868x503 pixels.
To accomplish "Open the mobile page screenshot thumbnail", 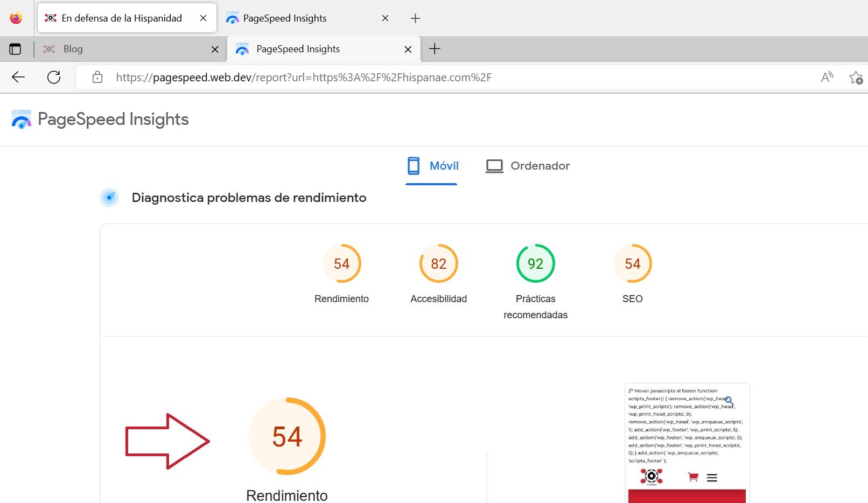I will 687,443.
